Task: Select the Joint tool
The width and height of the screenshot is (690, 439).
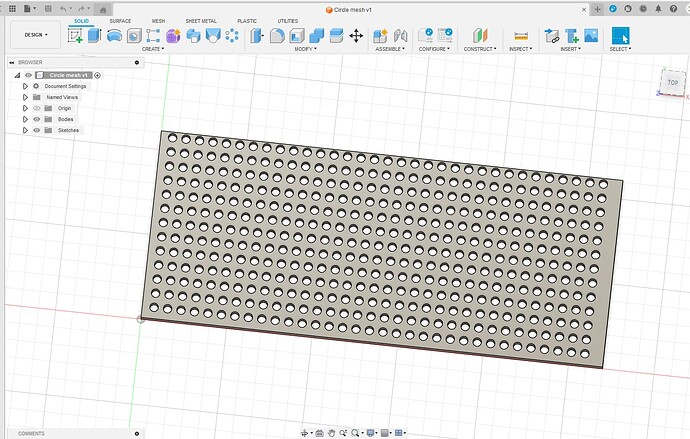Action: click(x=400, y=36)
